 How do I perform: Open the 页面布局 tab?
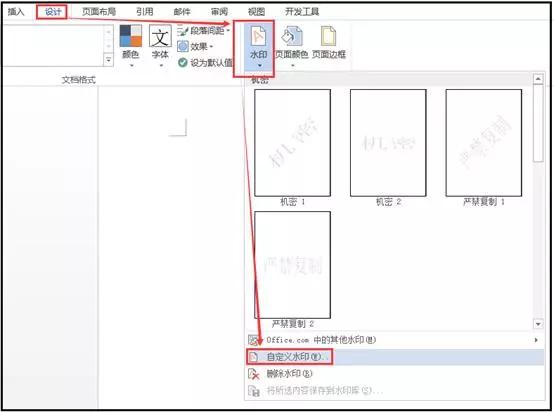tap(99, 12)
